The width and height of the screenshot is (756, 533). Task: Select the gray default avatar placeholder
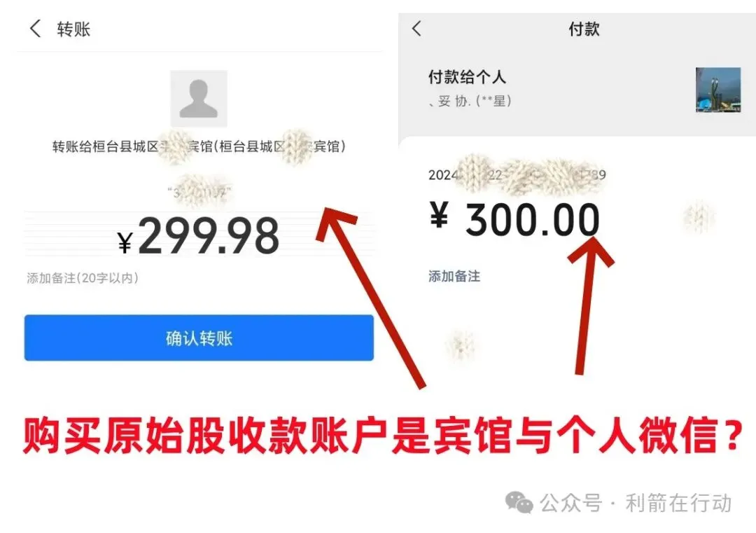[x=199, y=98]
